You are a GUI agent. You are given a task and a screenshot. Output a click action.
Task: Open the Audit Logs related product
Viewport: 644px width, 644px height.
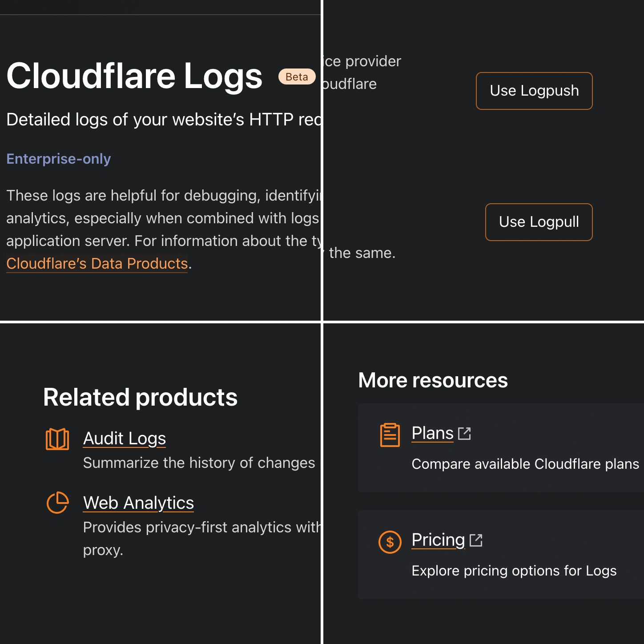pos(124,439)
